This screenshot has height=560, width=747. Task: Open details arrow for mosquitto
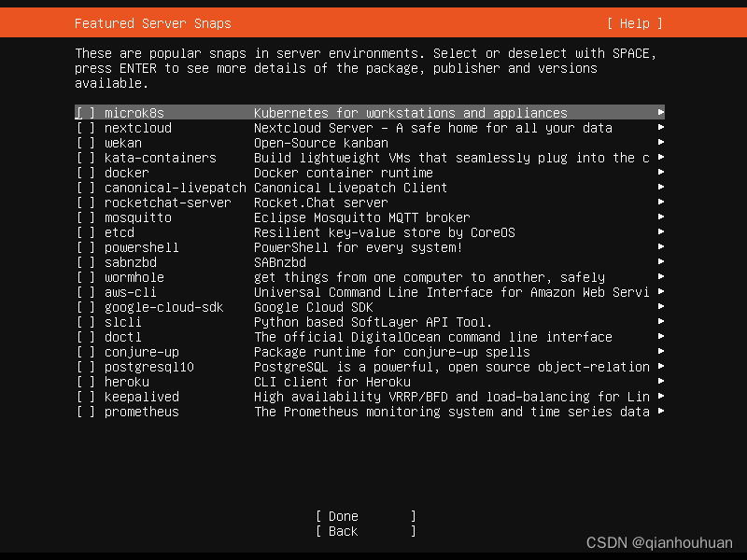661,217
